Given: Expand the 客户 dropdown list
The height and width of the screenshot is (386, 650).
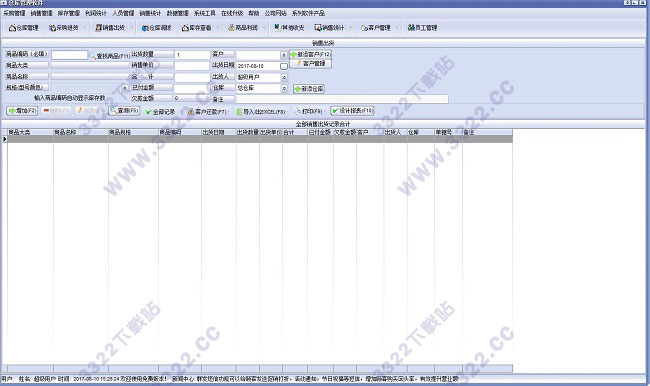Looking at the screenshot, I should 284,55.
